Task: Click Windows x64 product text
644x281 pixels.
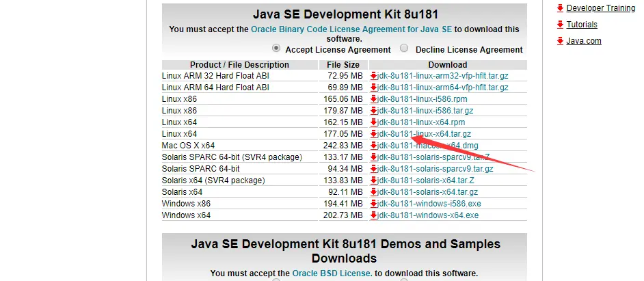Action: (x=186, y=215)
